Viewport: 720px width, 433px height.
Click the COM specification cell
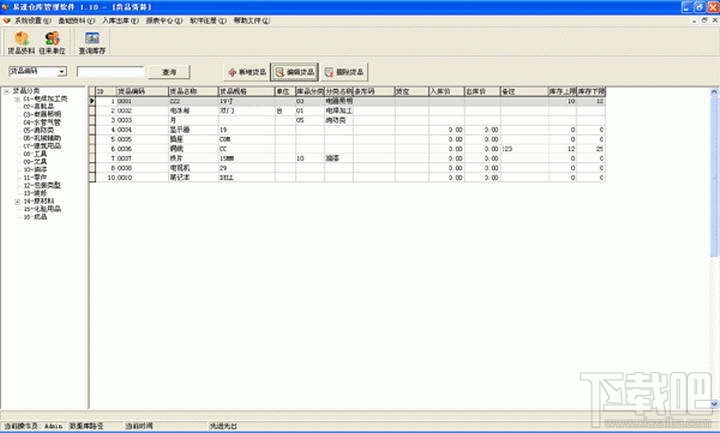coord(246,139)
